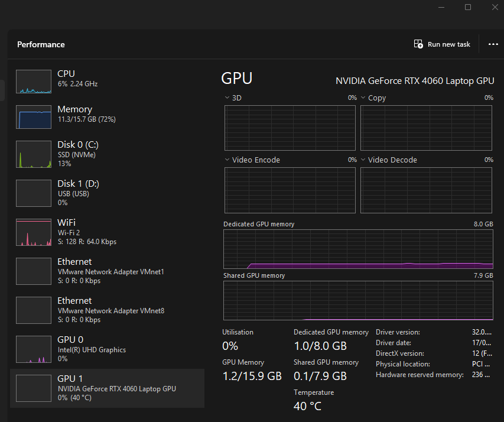504x422 pixels.
Task: Select the GPU 0 Intel UHD thumbnail
Action: point(34,349)
